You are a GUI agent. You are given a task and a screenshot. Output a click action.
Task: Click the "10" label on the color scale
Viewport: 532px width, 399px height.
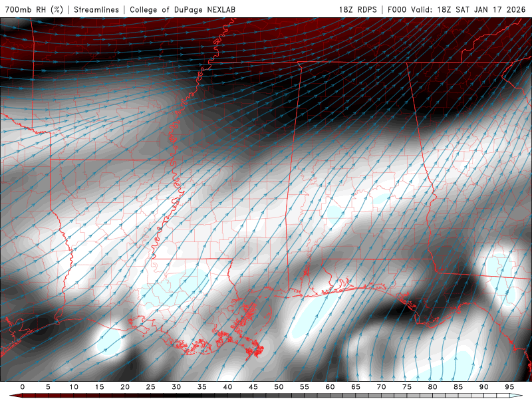point(74,387)
